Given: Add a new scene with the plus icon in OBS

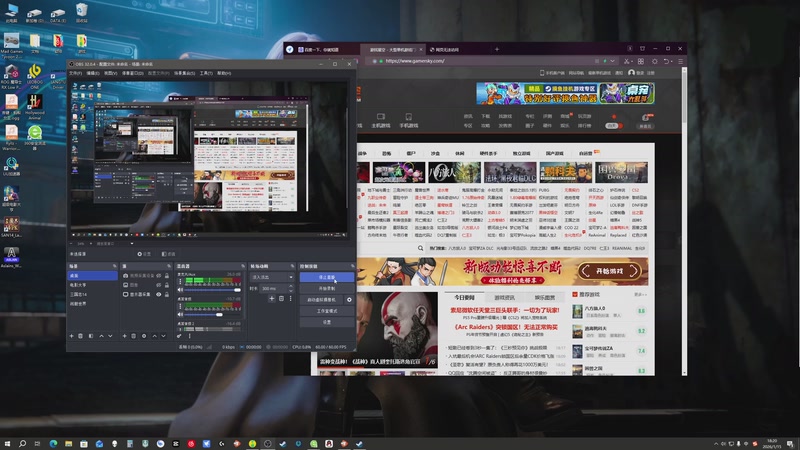Looking at the screenshot, I should click(x=71, y=336).
